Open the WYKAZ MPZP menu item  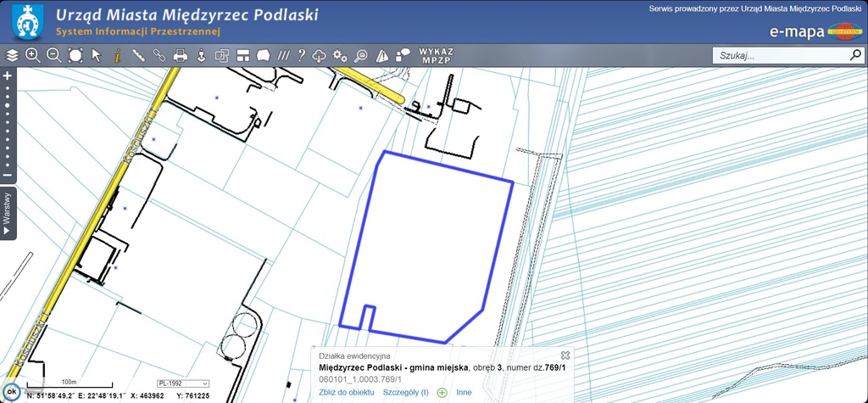point(437,56)
